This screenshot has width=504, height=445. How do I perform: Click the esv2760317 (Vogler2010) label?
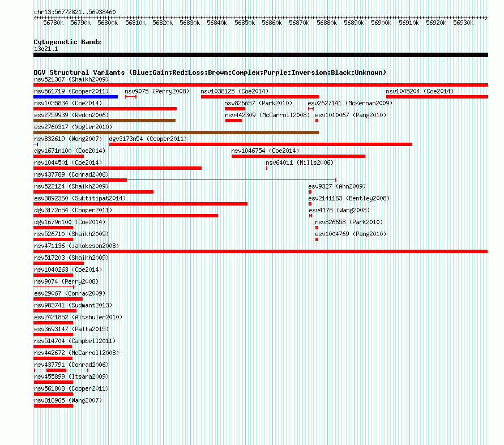[x=73, y=127]
